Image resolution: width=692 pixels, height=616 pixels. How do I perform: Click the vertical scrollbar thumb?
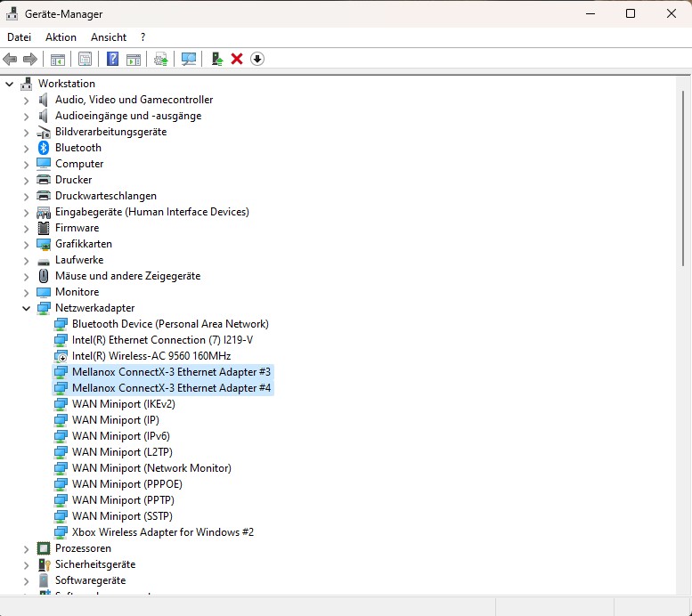683,178
